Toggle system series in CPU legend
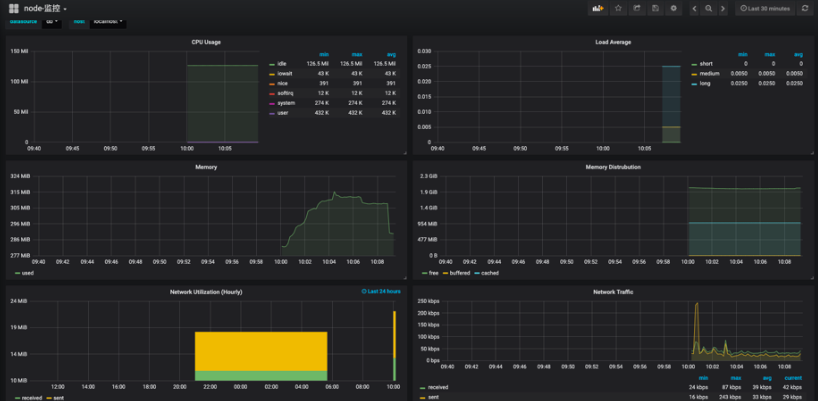Image resolution: width=818 pixels, height=401 pixels. (286, 103)
